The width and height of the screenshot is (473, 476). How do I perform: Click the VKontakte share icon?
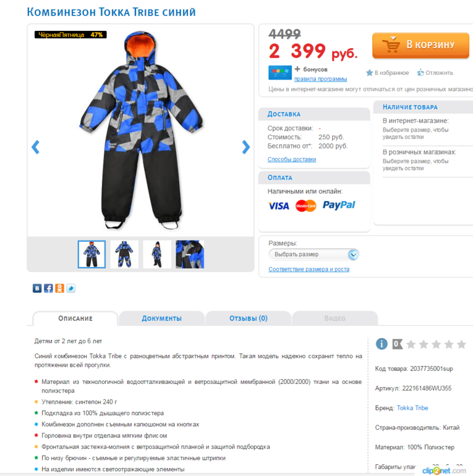pos(37,288)
